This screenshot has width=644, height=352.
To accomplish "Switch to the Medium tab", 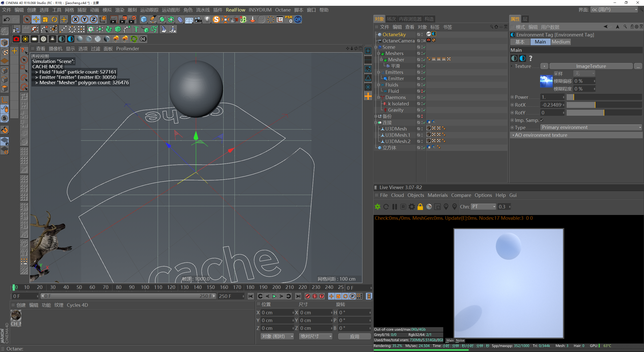I will click(560, 42).
